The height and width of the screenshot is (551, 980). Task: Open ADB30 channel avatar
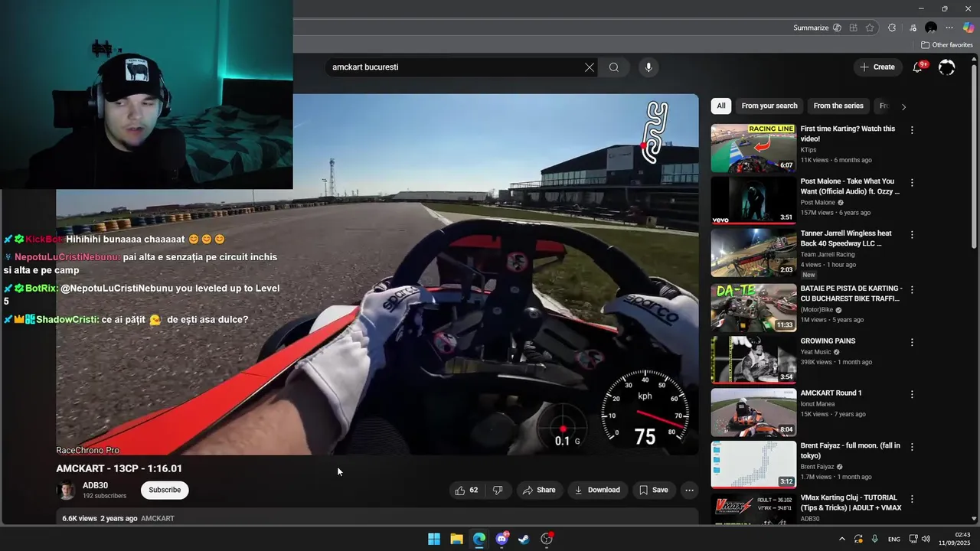(x=67, y=490)
